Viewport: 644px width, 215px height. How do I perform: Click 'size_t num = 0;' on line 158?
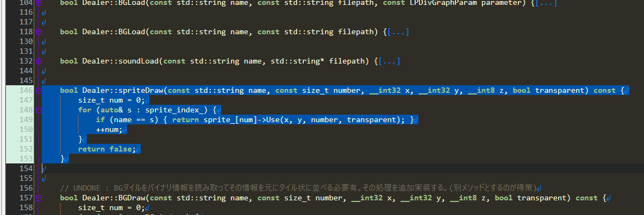[111, 207]
